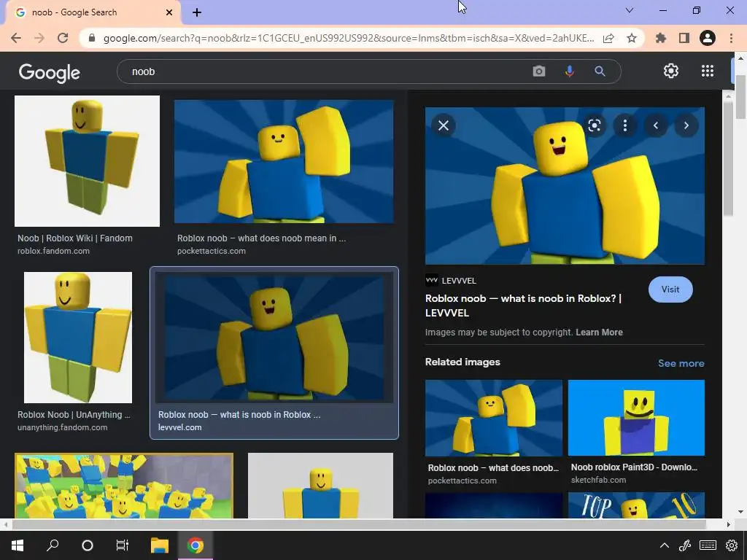Open pockettactics waving noob thumbnail
Image resolution: width=747 pixels, height=560 pixels.
click(x=284, y=161)
